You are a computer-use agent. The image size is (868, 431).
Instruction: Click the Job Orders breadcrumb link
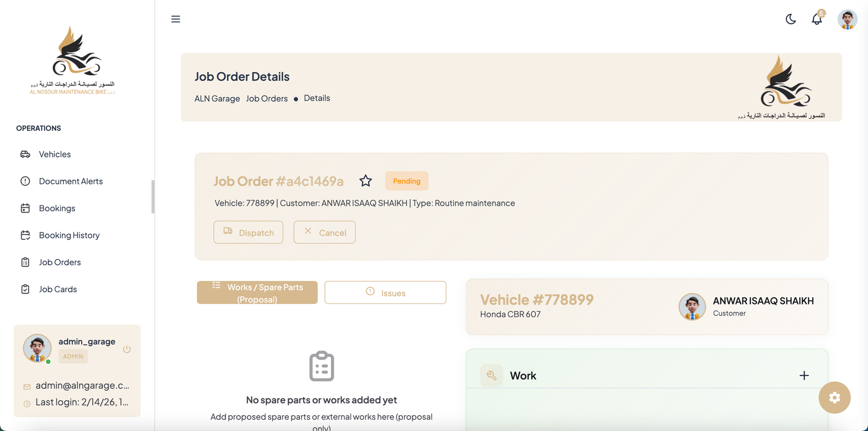(266, 98)
